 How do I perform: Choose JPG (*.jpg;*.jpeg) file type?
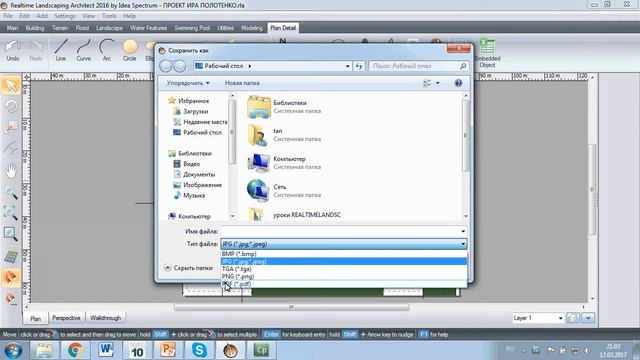(x=344, y=262)
